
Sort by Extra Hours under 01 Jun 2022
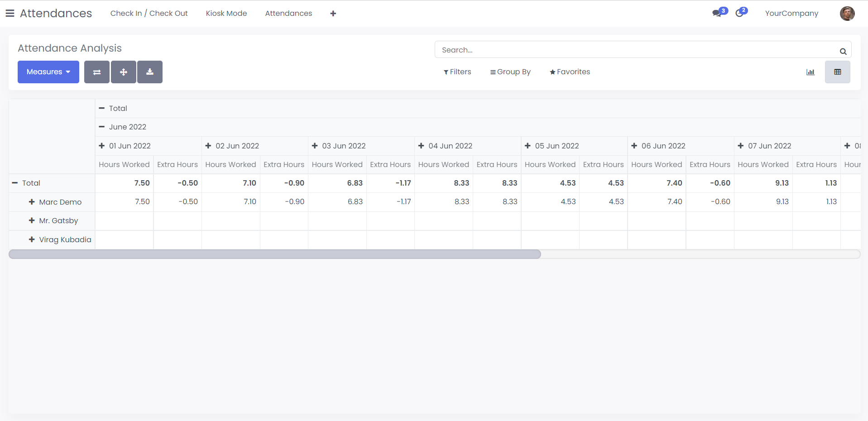(177, 164)
